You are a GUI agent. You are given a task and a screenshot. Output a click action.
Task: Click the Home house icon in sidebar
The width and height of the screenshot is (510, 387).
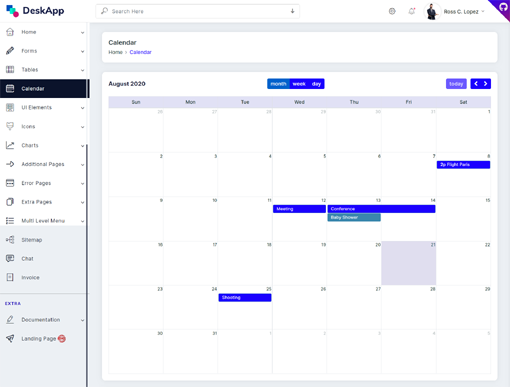(10, 32)
